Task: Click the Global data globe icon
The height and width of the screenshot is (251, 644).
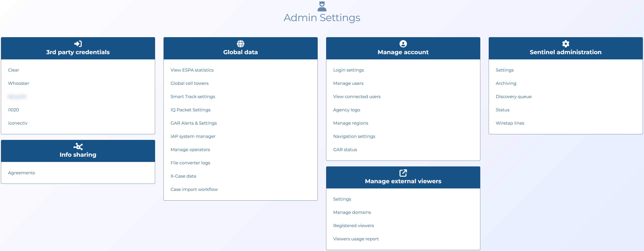Action: coord(240,44)
